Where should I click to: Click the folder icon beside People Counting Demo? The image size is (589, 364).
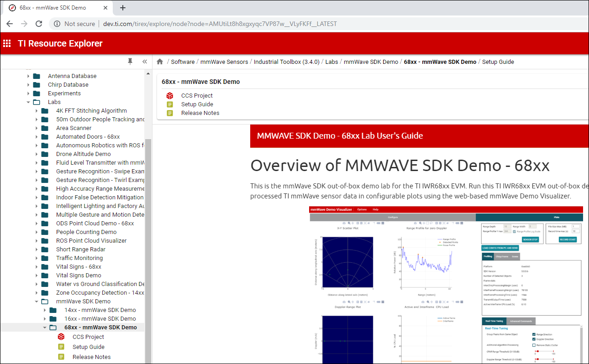click(x=45, y=232)
